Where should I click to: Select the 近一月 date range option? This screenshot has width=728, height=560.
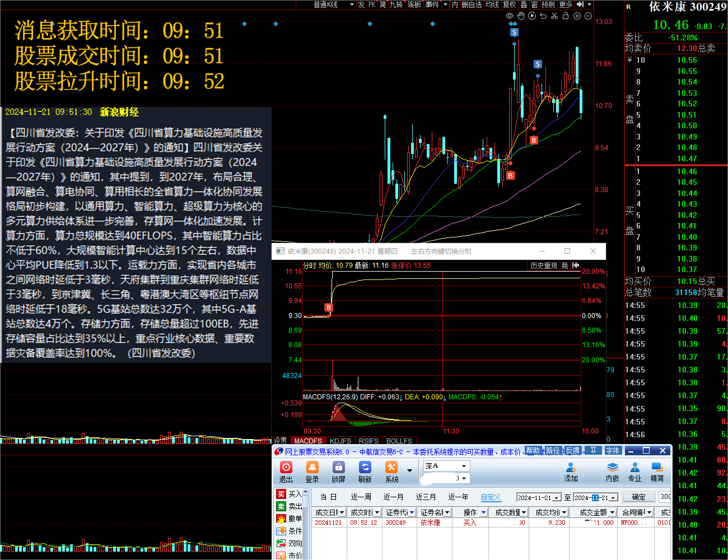coord(393,497)
